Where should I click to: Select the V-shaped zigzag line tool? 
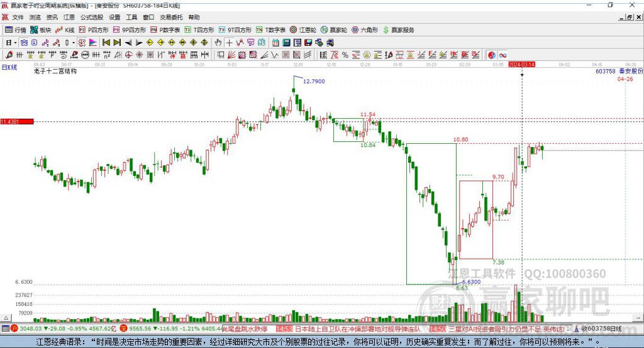tap(275, 55)
